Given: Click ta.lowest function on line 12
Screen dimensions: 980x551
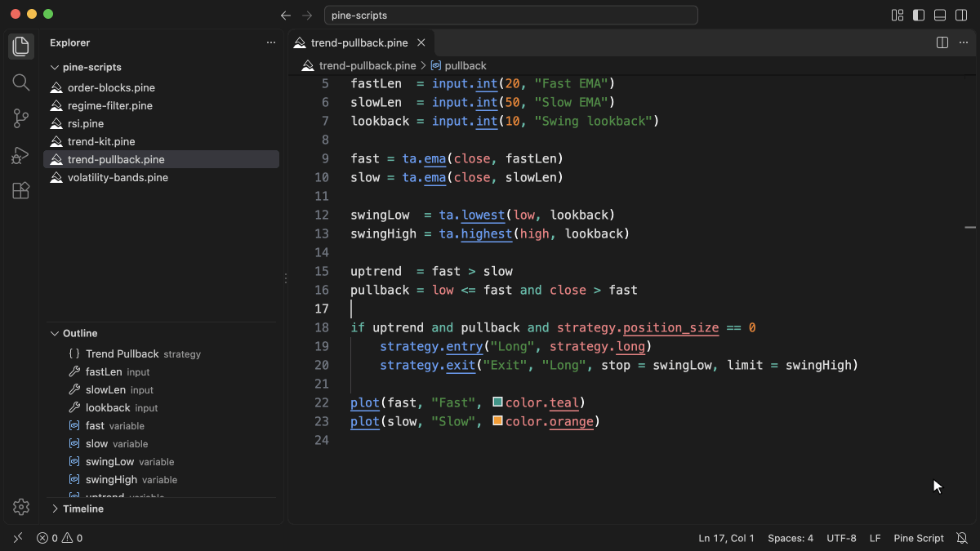Looking at the screenshot, I should click(472, 215).
